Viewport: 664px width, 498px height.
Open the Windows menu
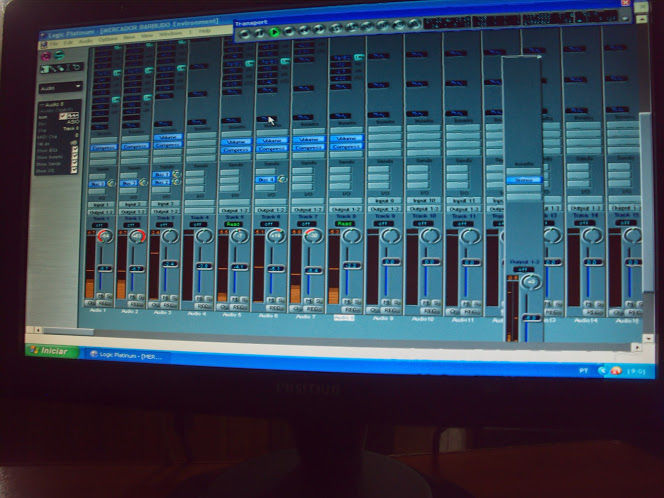point(171,33)
